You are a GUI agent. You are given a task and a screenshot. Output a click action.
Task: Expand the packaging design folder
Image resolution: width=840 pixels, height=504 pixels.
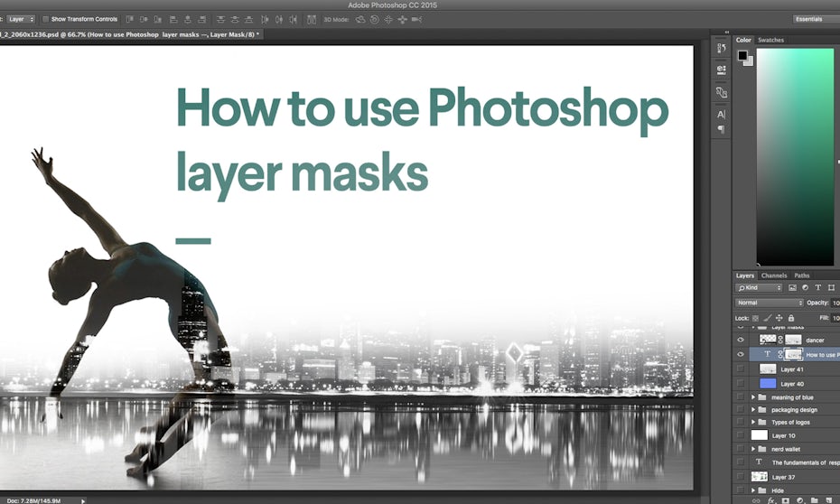click(x=753, y=409)
